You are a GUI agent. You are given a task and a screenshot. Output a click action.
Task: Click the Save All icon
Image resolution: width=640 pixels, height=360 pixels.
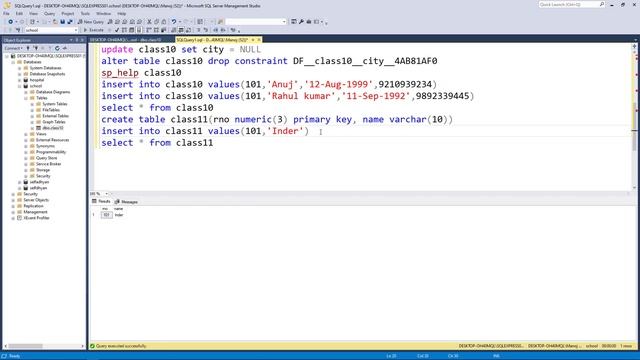(x=70, y=22)
